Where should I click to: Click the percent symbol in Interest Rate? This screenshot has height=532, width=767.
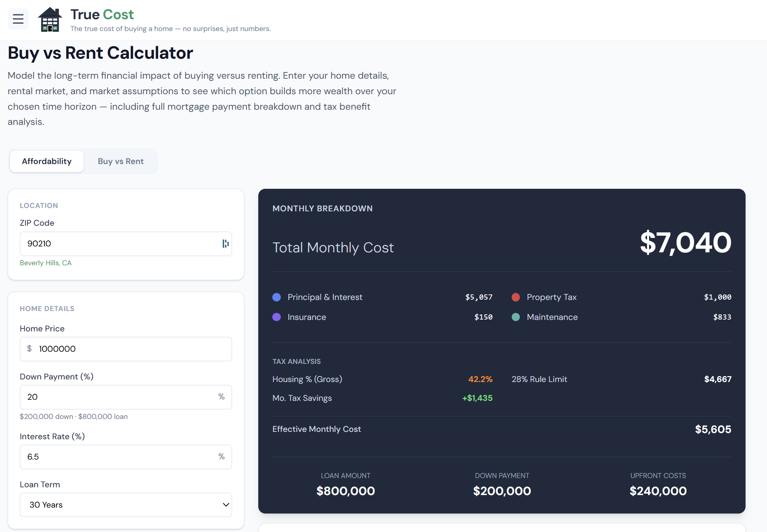221,457
